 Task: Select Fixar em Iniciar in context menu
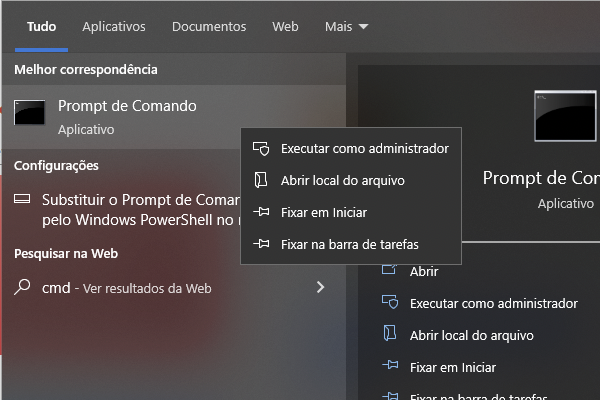(x=351, y=212)
